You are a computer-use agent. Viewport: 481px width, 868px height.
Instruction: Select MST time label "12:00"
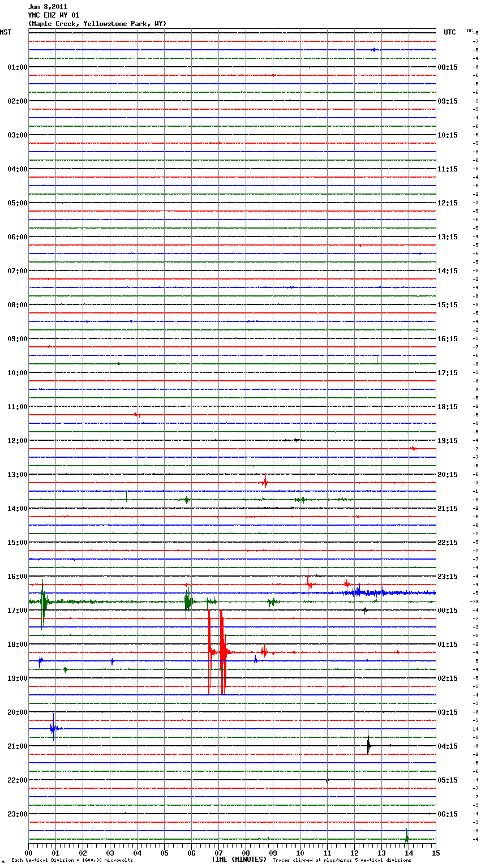click(18, 441)
